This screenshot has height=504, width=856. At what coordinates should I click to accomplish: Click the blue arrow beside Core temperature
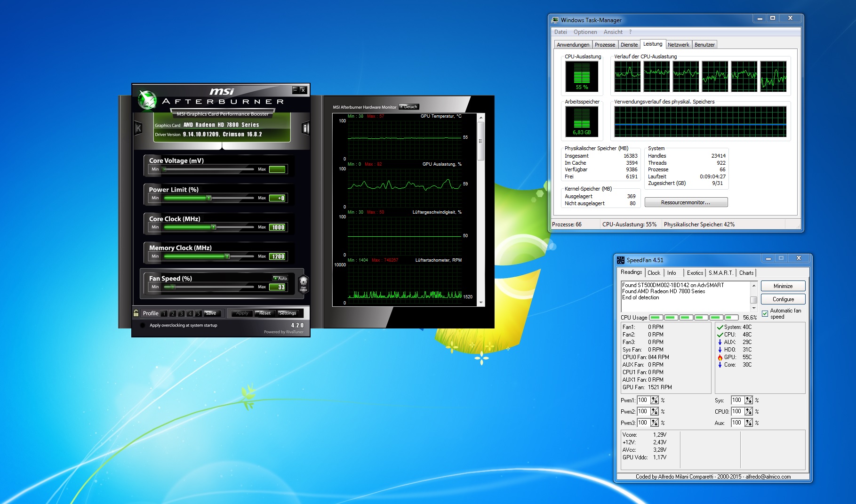(720, 365)
